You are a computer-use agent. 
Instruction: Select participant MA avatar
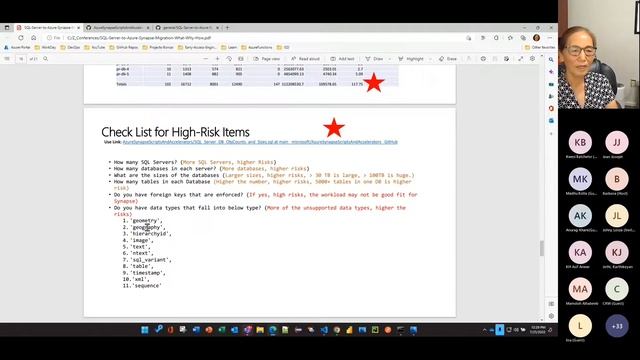(x=580, y=289)
